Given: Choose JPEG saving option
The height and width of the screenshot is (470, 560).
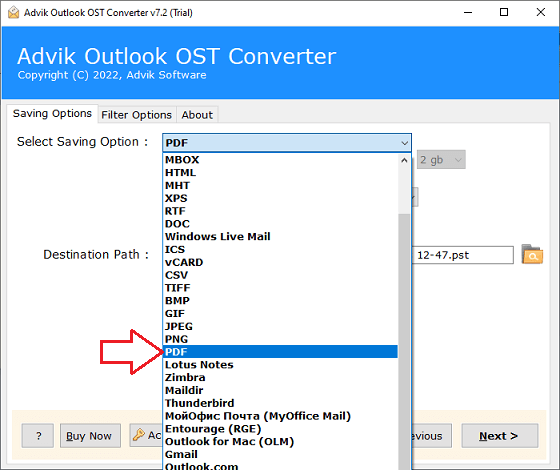Looking at the screenshot, I should [x=280, y=326].
